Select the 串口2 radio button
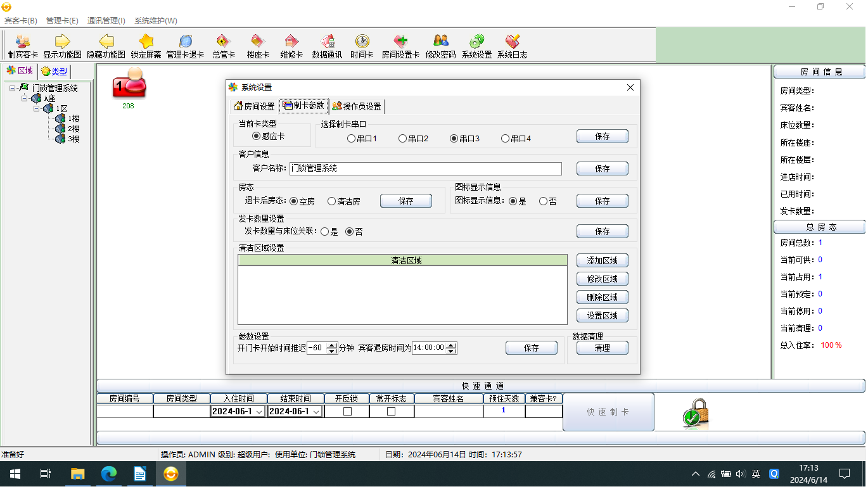The width and height of the screenshot is (868, 489). tap(403, 138)
